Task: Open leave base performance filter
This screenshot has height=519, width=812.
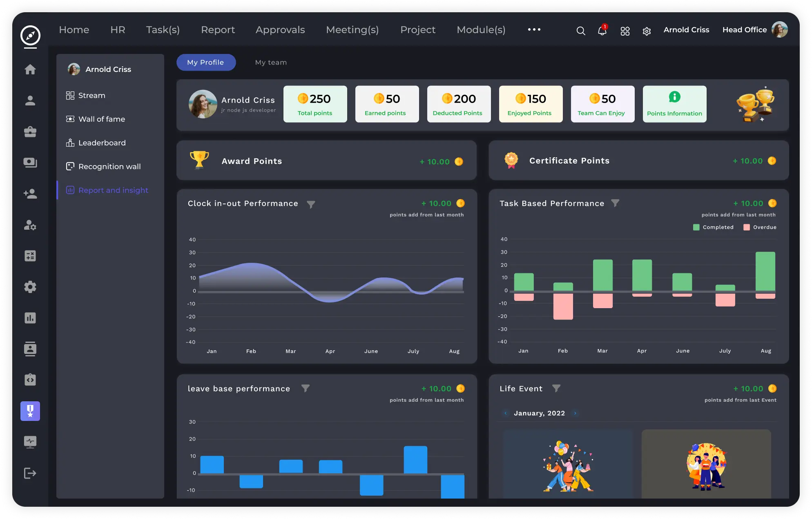Action: coord(306,388)
